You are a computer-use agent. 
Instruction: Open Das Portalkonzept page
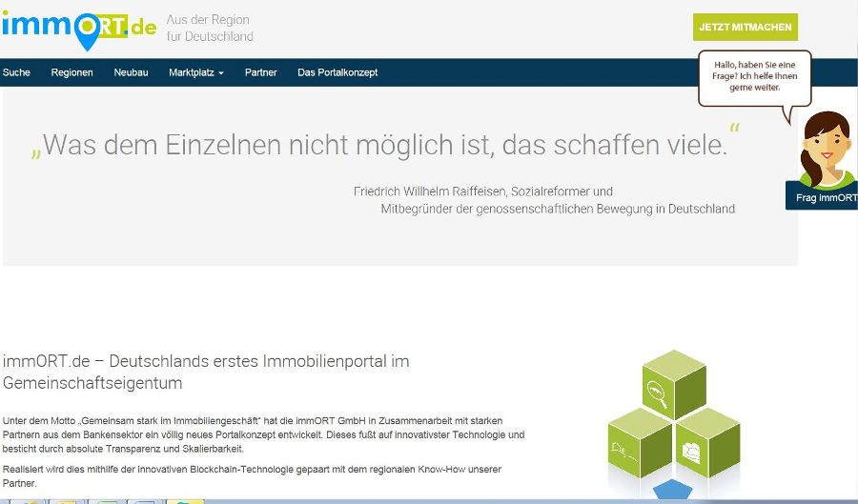(x=337, y=72)
